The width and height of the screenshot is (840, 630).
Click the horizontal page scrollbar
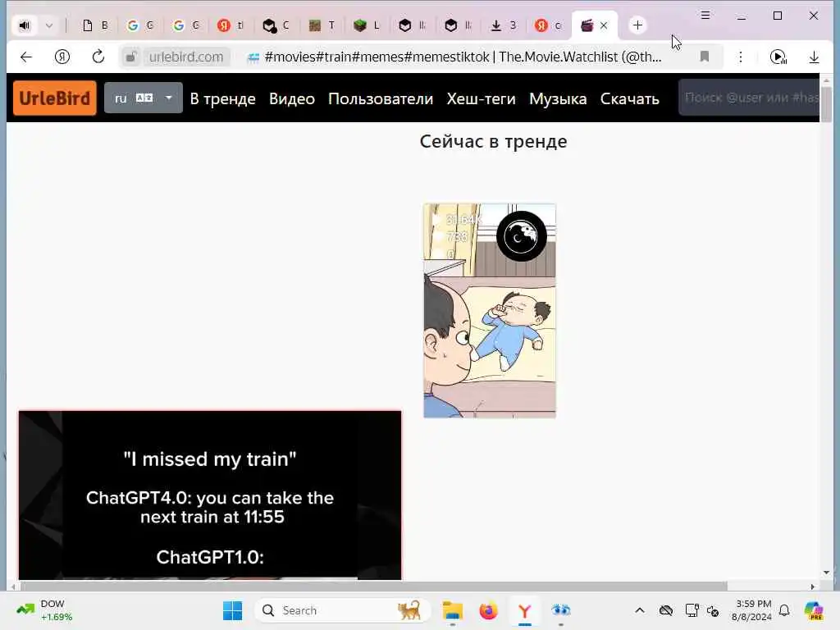coord(373,587)
